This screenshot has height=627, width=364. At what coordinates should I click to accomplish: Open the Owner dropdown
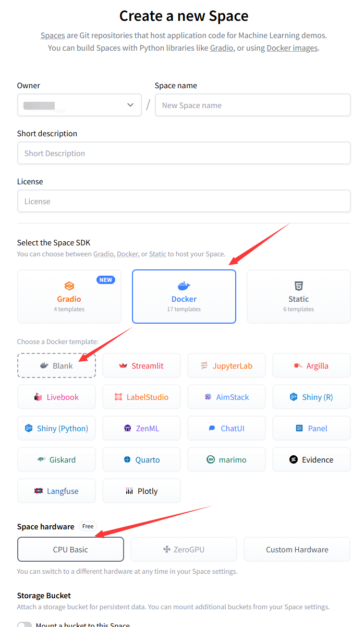click(79, 105)
